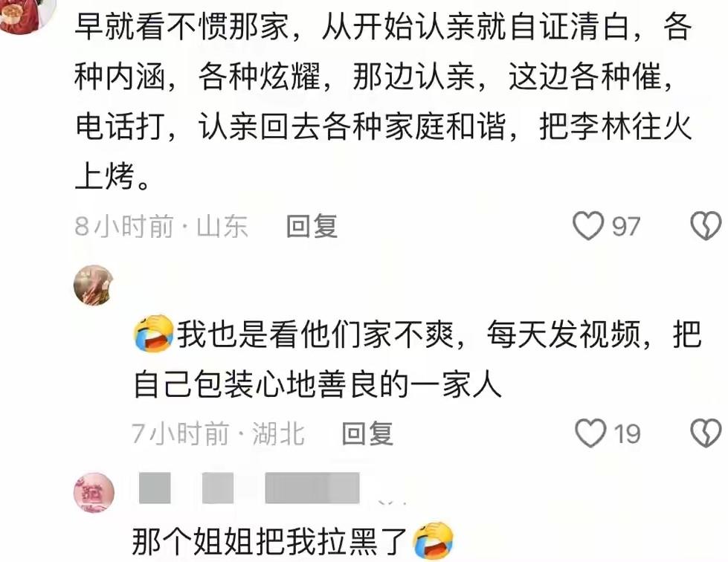728x562 pixels.
Task: Like the Hubei reply with 19 likes
Action: [x=590, y=433]
